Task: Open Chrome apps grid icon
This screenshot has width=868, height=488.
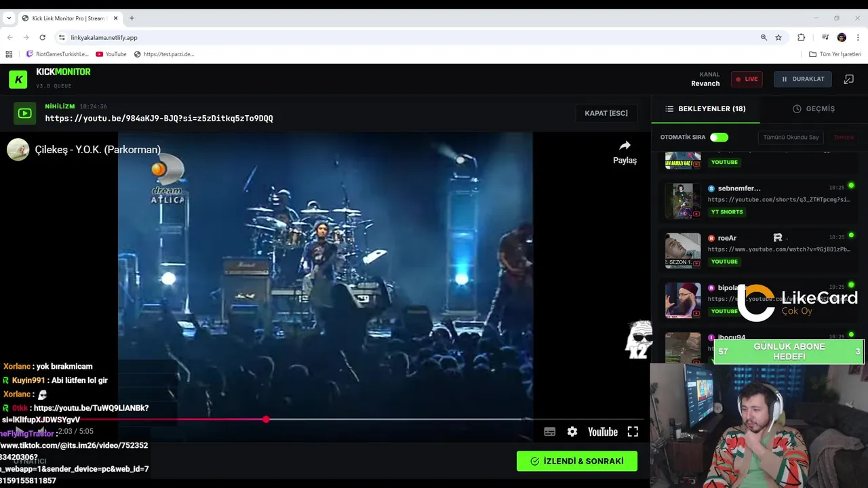Action: pos(9,54)
